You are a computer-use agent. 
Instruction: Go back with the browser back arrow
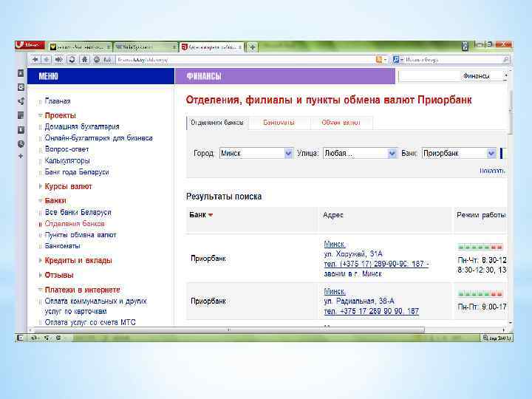click(35, 60)
